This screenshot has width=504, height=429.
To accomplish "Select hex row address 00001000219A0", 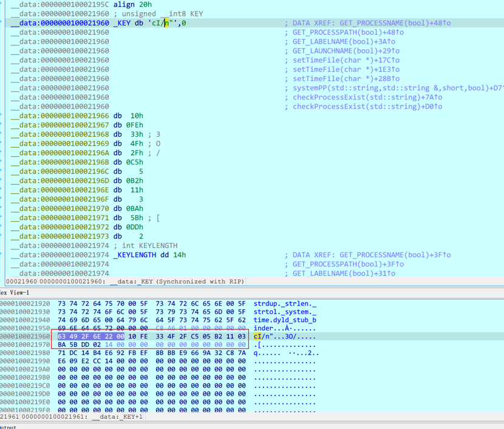I will click(25, 369).
